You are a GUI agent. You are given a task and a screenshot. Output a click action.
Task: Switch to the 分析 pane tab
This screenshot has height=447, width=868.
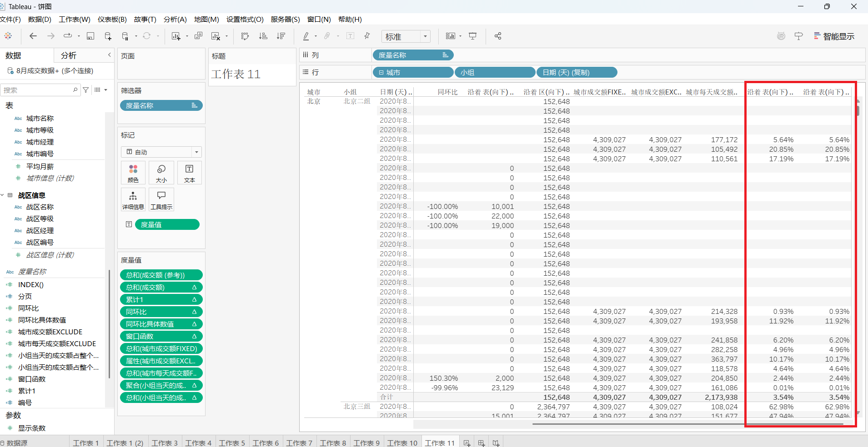(x=69, y=55)
